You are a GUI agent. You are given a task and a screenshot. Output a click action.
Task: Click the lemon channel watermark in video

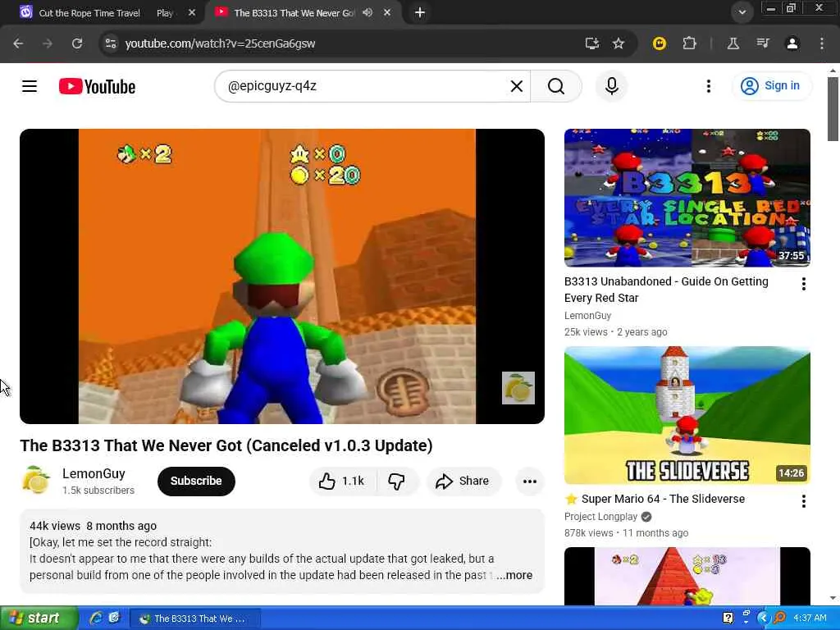point(518,388)
